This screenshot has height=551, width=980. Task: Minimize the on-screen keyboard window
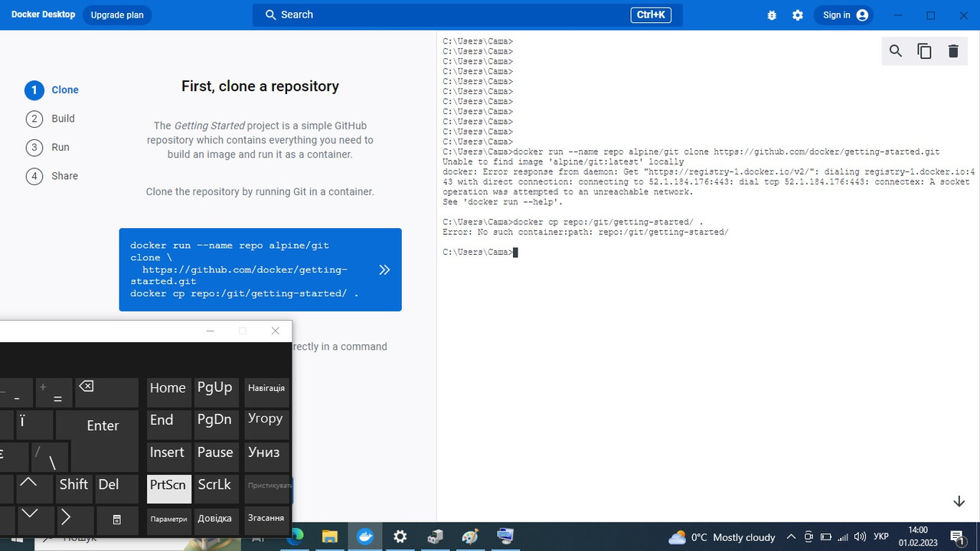pyautogui.click(x=211, y=331)
